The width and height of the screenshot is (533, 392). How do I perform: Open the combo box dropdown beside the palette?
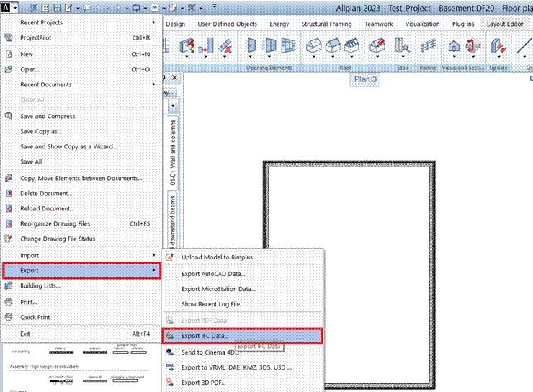click(x=173, y=106)
